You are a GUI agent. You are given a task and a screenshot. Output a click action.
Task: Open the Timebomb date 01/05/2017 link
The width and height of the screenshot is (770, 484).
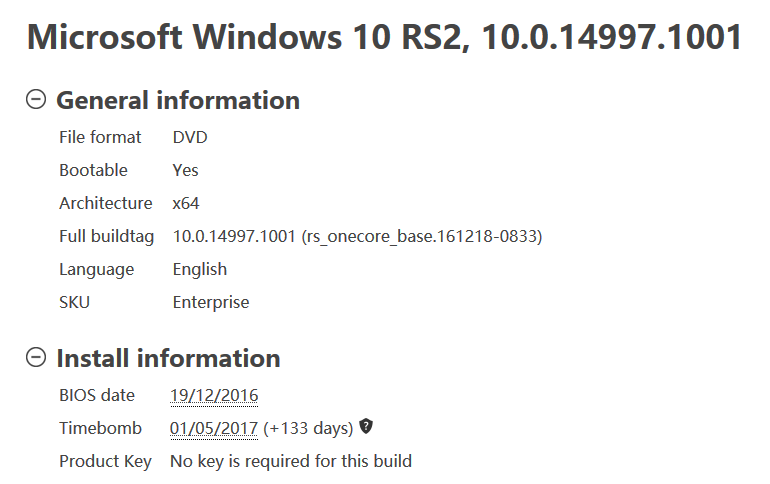pyautogui.click(x=214, y=428)
